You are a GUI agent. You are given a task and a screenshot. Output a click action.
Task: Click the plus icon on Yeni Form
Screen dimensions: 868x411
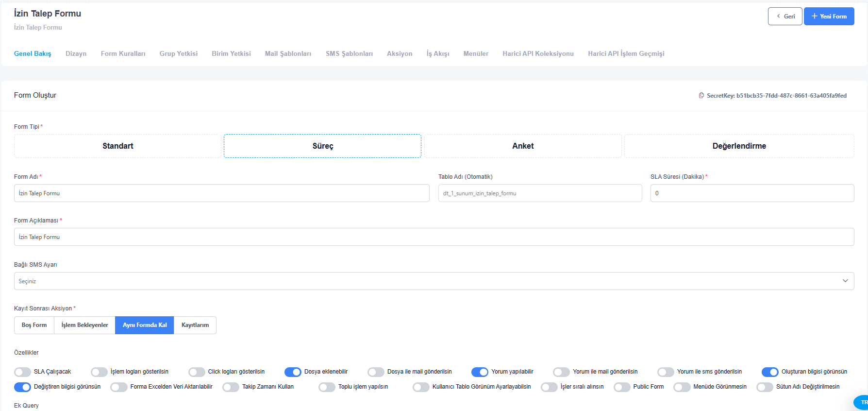pos(814,17)
